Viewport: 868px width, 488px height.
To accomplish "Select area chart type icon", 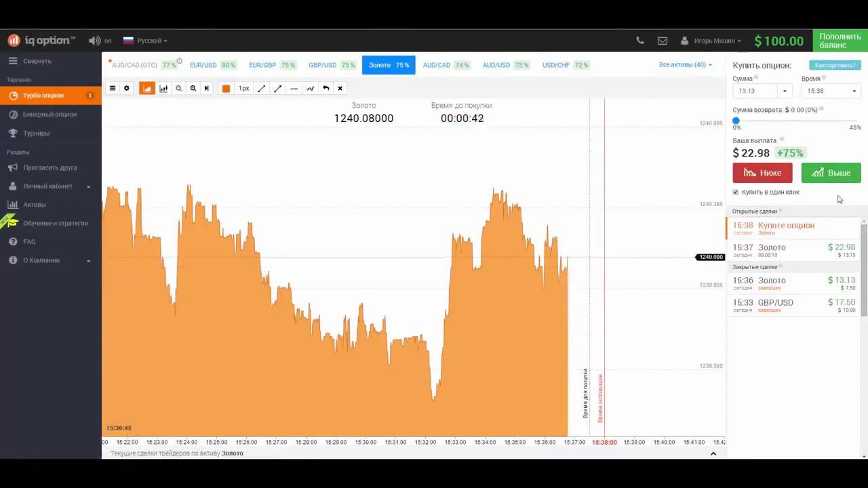I will coord(147,88).
